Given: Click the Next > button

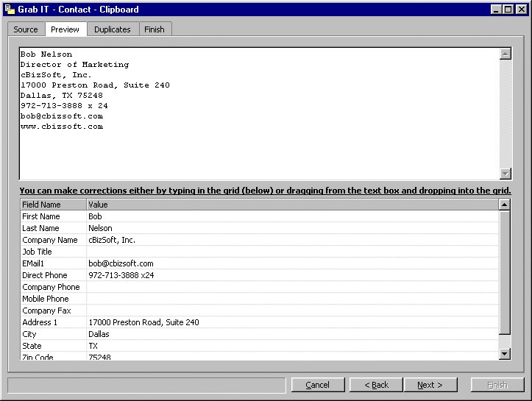Looking at the screenshot, I should point(430,385).
